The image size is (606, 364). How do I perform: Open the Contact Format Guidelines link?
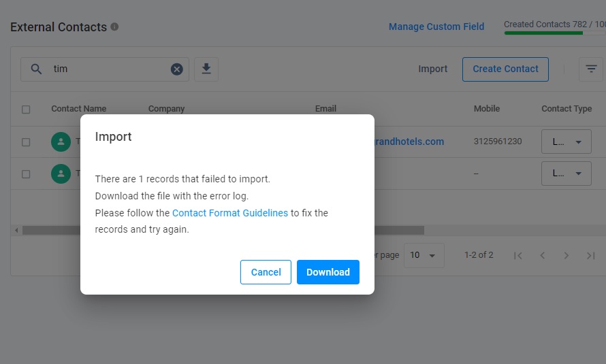[x=230, y=213]
